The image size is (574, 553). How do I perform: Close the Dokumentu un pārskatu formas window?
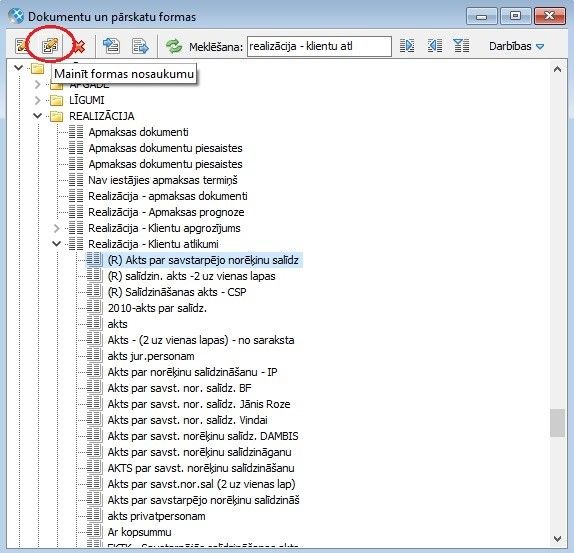coord(549,16)
